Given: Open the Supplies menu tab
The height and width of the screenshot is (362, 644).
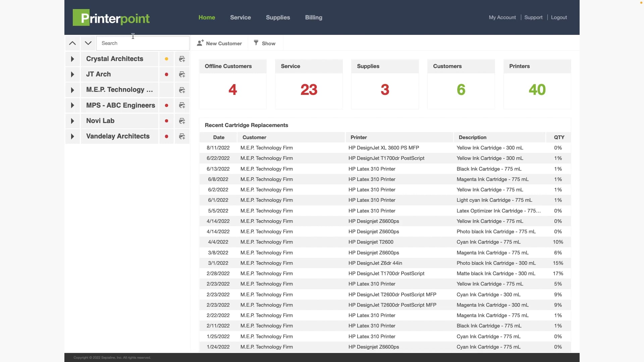Looking at the screenshot, I should (x=278, y=17).
